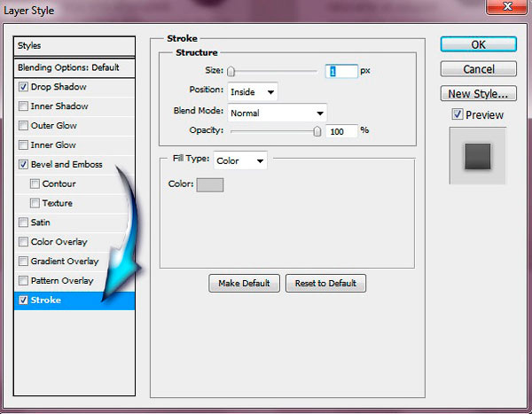Close the Layer Style dialog
532x414 pixels.
[x=507, y=7]
